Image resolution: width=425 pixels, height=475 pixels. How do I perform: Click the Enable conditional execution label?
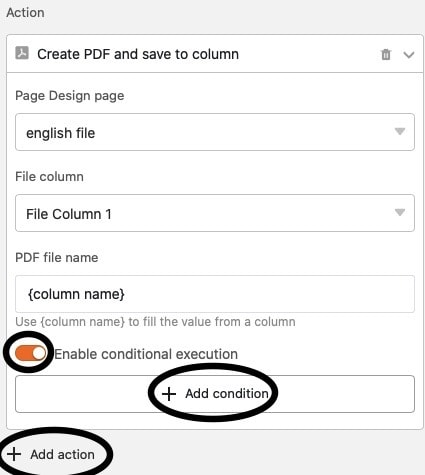(146, 354)
